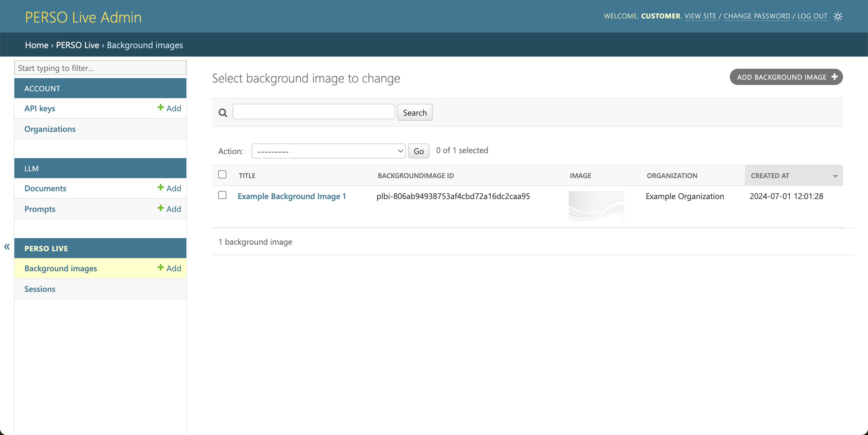Screen dimensions: 868x435
Task: Check the select-all checkbox in the table header
Action: click(222, 174)
